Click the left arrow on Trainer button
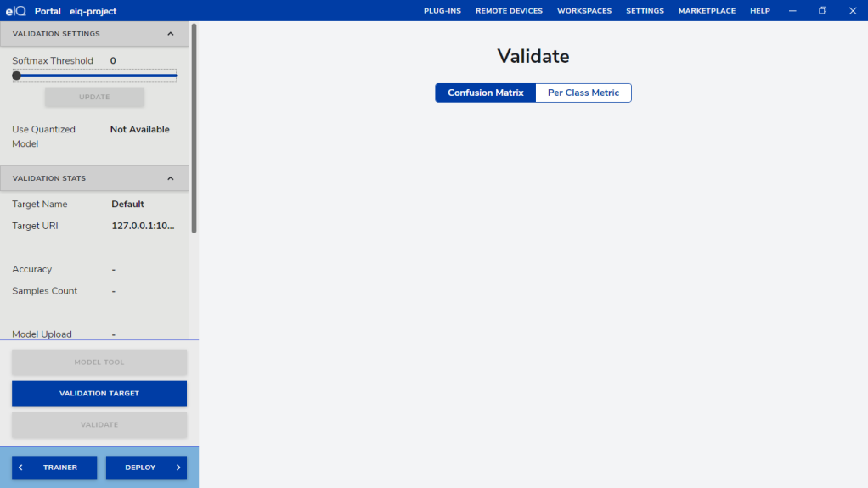The width and height of the screenshot is (868, 488). 20,468
